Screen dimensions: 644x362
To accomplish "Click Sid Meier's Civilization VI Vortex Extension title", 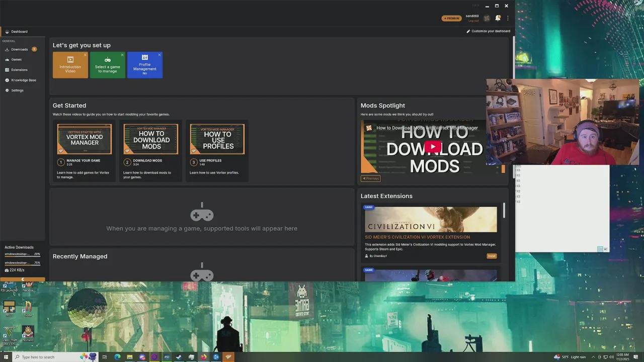I will [x=417, y=237].
